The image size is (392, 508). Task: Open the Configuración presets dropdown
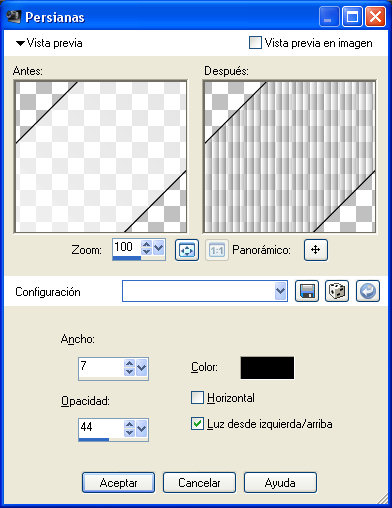pos(281,291)
